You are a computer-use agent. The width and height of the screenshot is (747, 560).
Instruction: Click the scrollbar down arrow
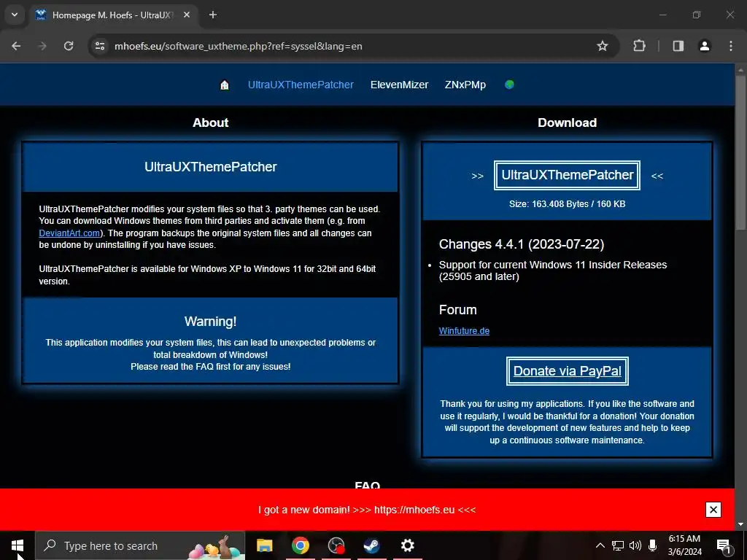coord(740,524)
